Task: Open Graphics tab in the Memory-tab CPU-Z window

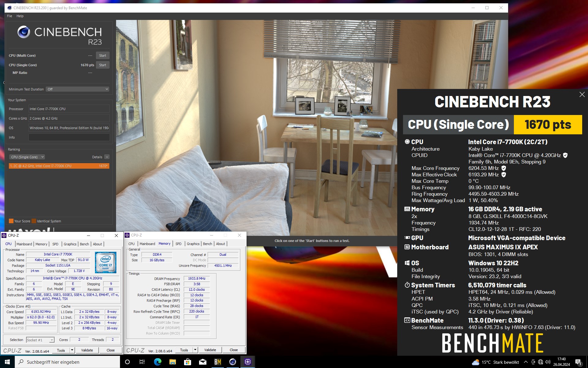Action: point(193,244)
